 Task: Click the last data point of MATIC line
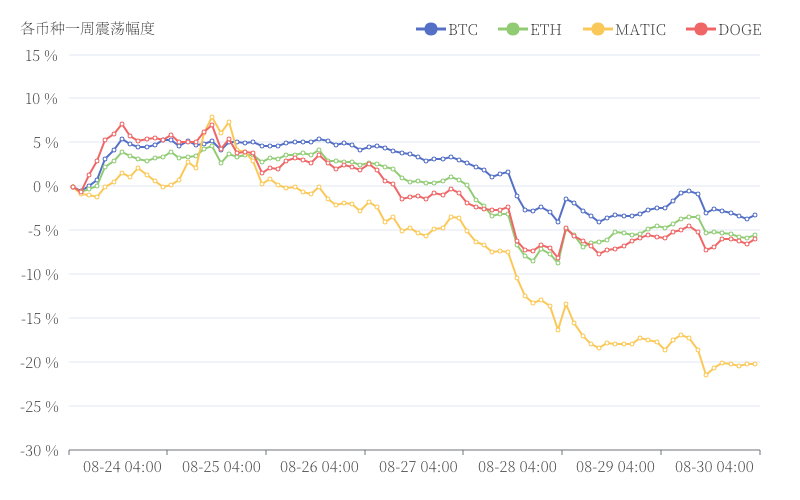coord(755,363)
